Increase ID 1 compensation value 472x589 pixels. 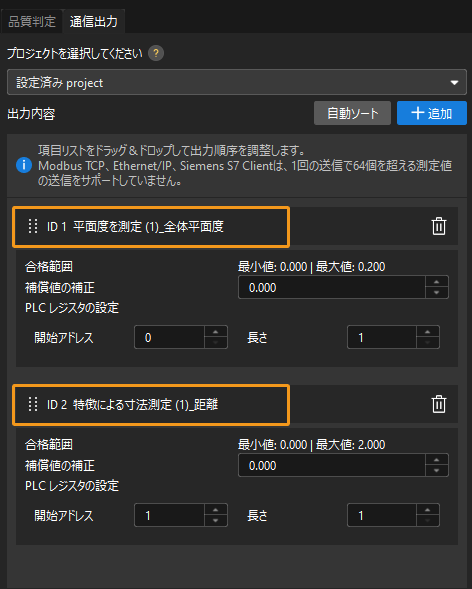(x=437, y=282)
